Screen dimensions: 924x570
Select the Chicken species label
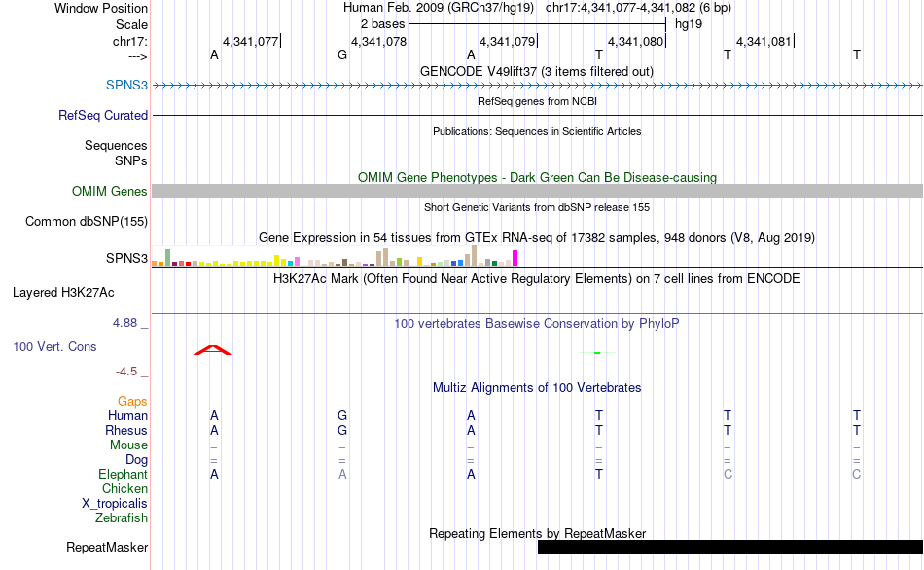coord(124,488)
